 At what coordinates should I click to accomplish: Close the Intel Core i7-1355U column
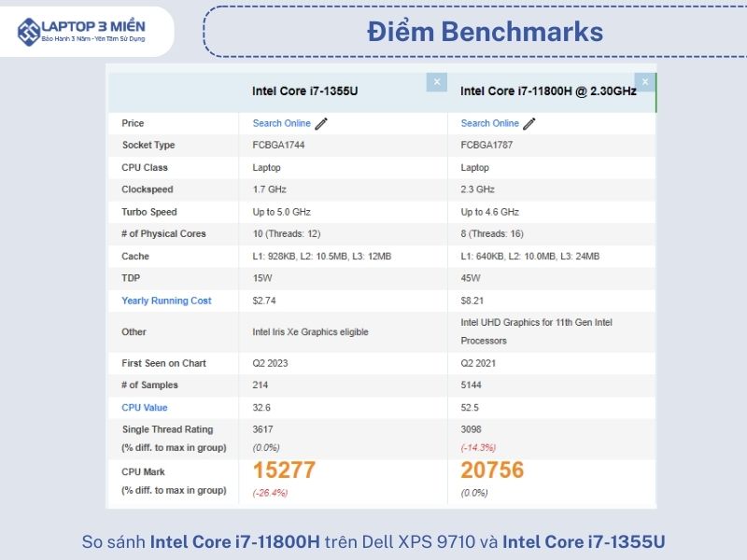coord(436,82)
